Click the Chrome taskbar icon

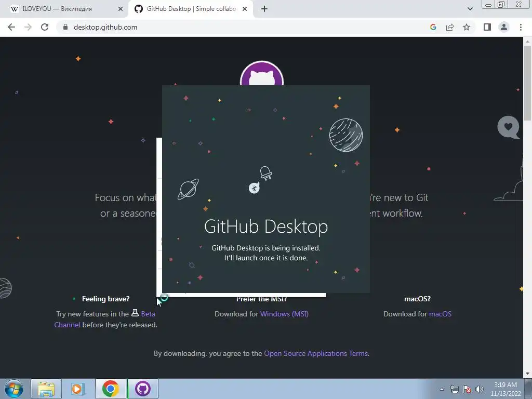110,389
